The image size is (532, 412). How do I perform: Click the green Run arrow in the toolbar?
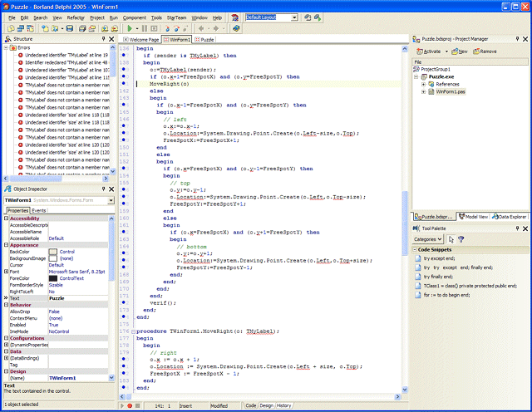pos(130,28)
